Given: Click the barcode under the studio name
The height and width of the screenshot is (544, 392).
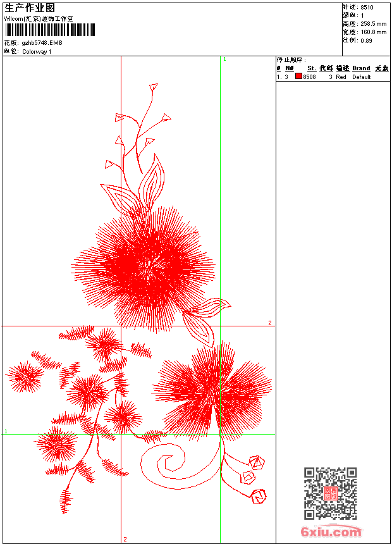Looking at the screenshot, I should coord(50,30).
